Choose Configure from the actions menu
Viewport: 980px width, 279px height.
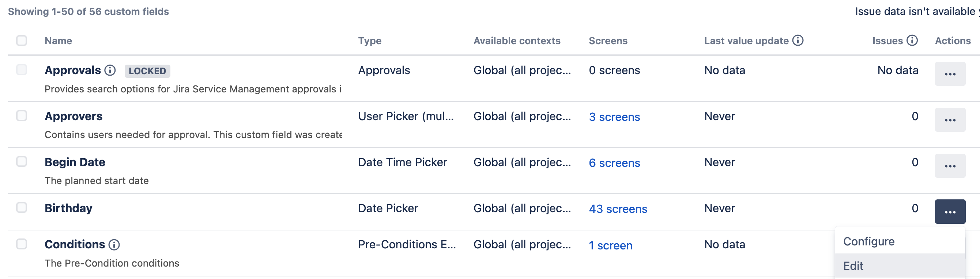(869, 241)
